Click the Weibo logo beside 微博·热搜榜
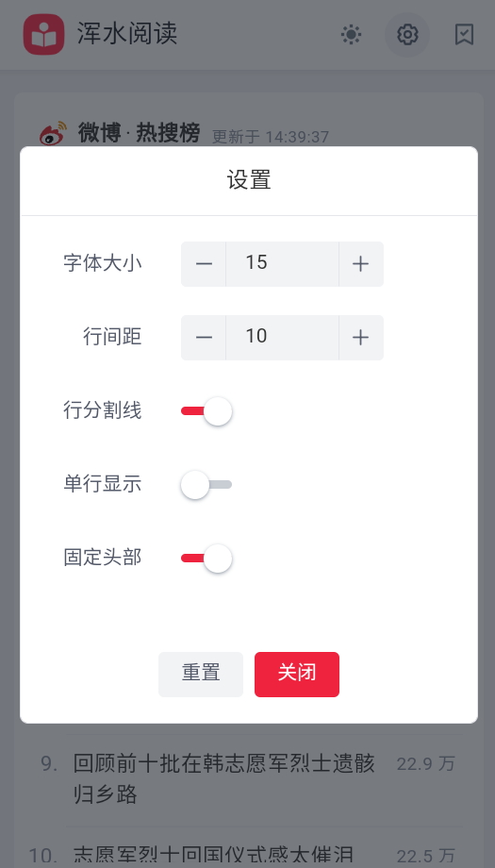 click(x=53, y=133)
